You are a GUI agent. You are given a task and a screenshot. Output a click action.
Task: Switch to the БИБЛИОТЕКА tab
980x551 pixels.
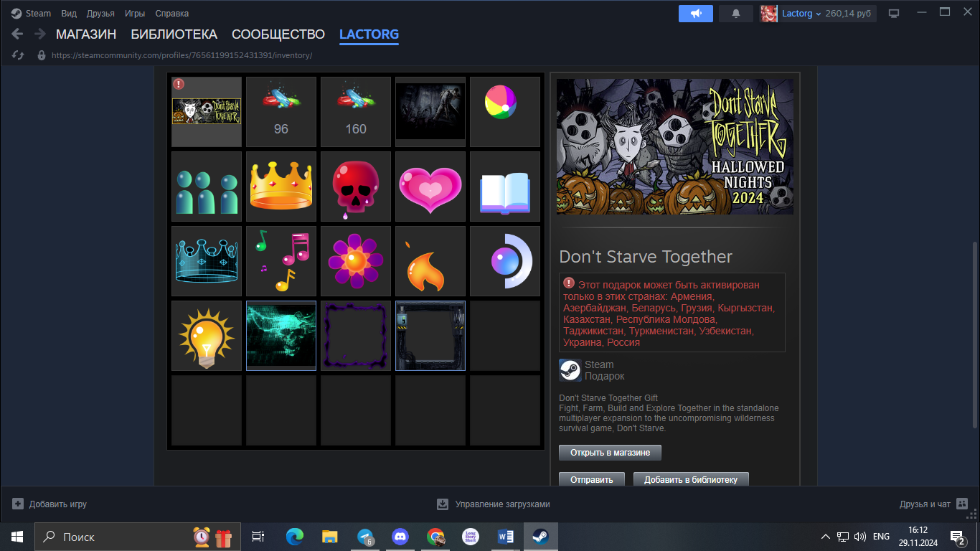point(174,34)
